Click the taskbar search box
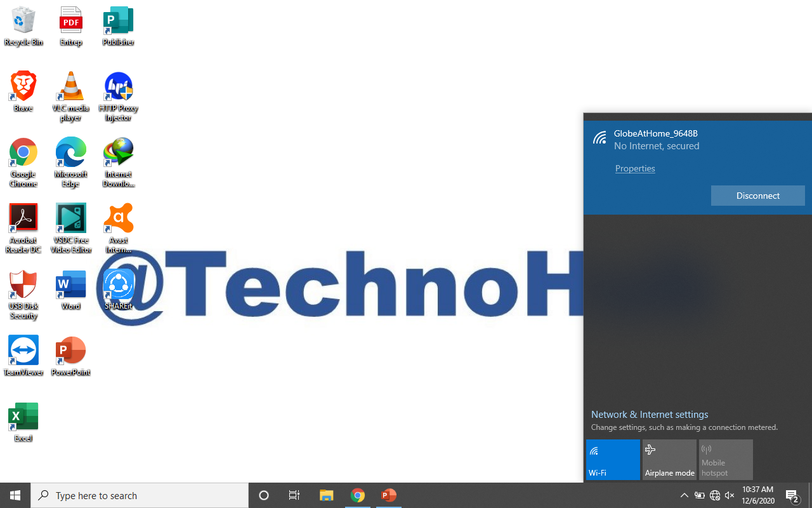The image size is (812, 508). (x=140, y=495)
